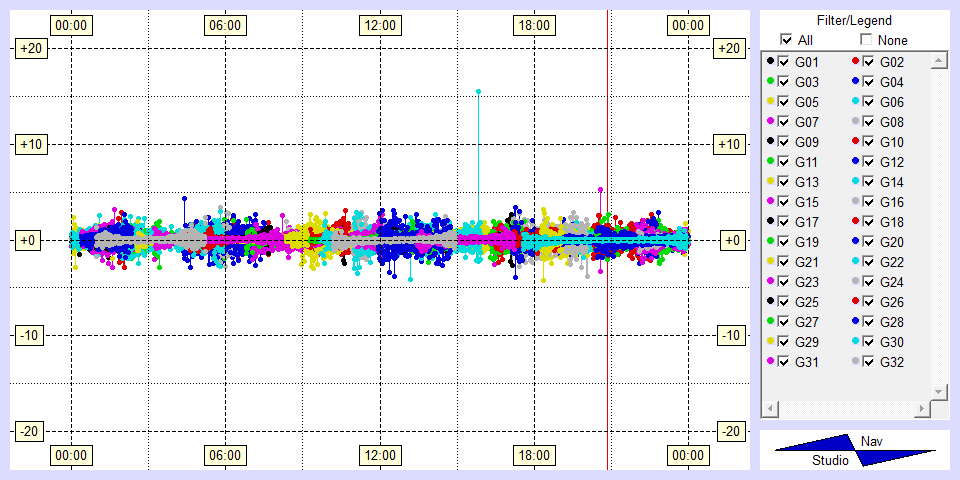Click the legend list scroll-down arrow
The width and height of the screenshot is (960, 480).
pyautogui.click(x=937, y=390)
